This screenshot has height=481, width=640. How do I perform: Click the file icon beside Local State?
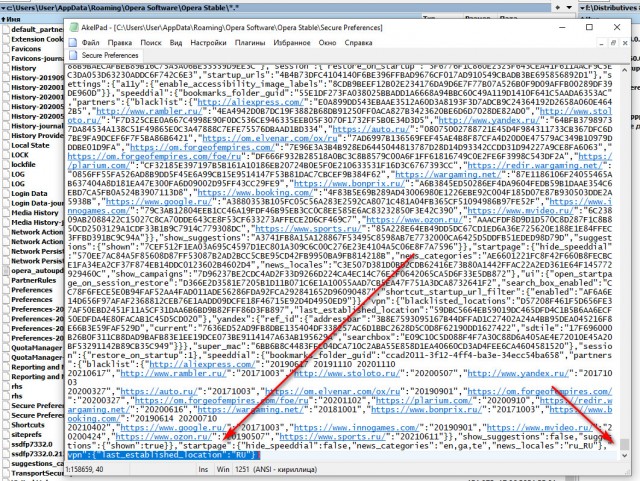click(x=6, y=145)
